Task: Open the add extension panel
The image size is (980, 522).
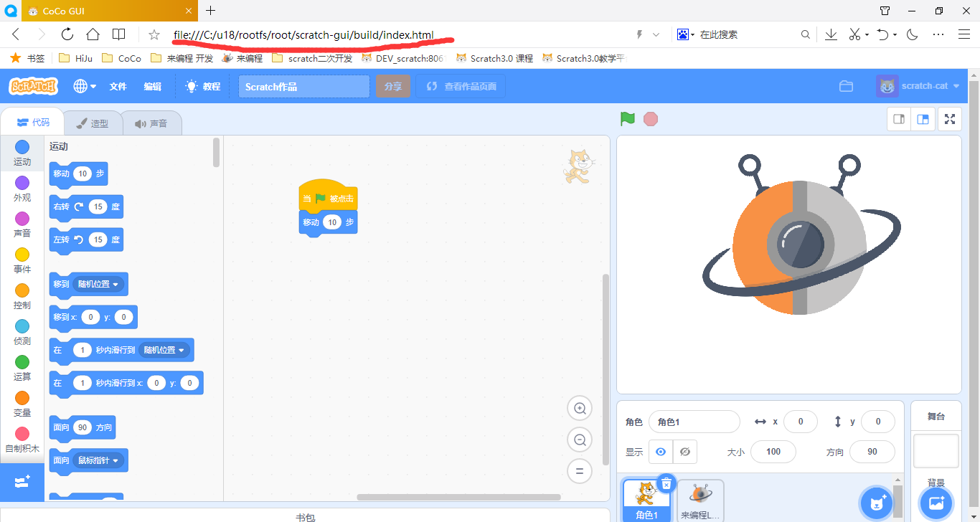Action: (x=22, y=482)
